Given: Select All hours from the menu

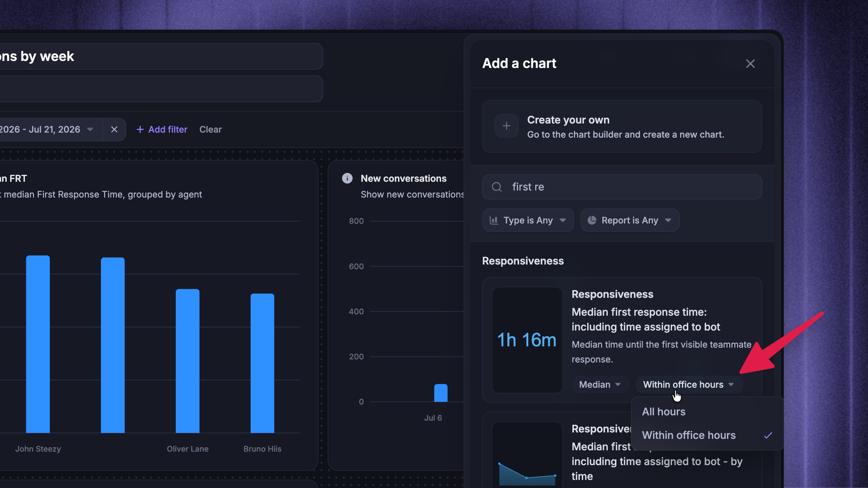Looking at the screenshot, I should click(x=707, y=412).
